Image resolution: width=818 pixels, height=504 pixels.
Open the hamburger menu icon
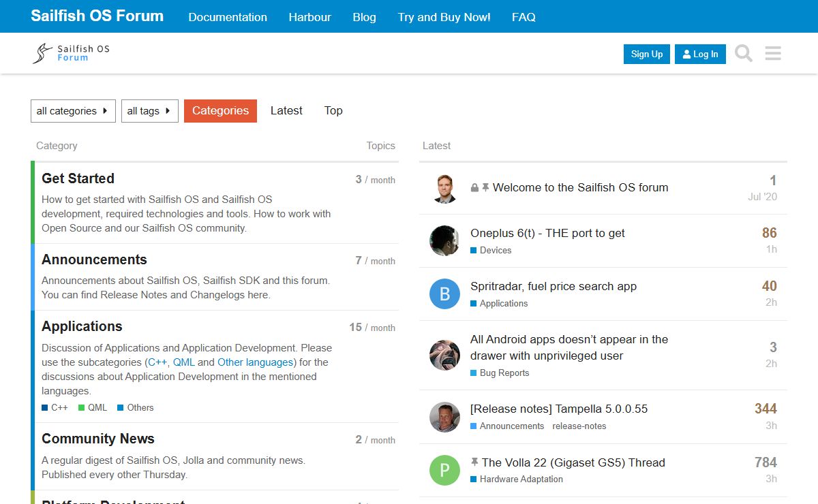(773, 53)
